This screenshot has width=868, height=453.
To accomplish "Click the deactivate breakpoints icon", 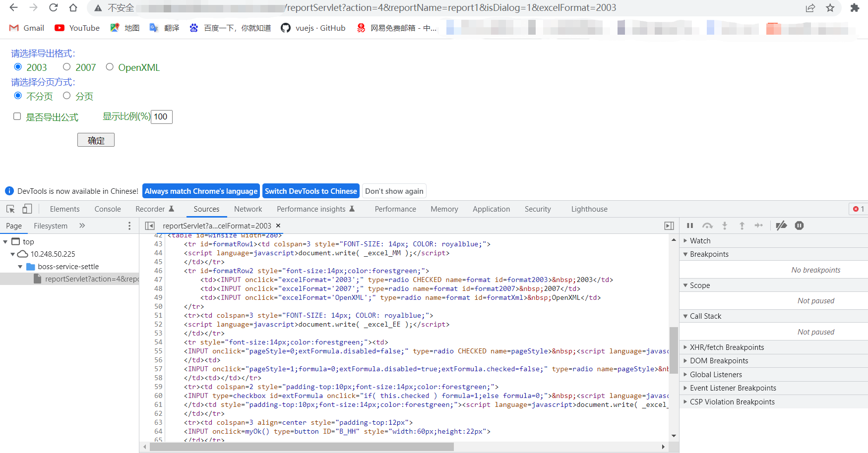I will pyautogui.click(x=781, y=226).
